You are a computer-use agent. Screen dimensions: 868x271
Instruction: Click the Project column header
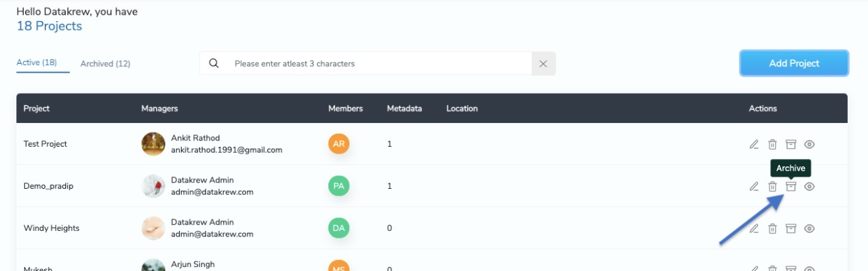[x=37, y=108]
